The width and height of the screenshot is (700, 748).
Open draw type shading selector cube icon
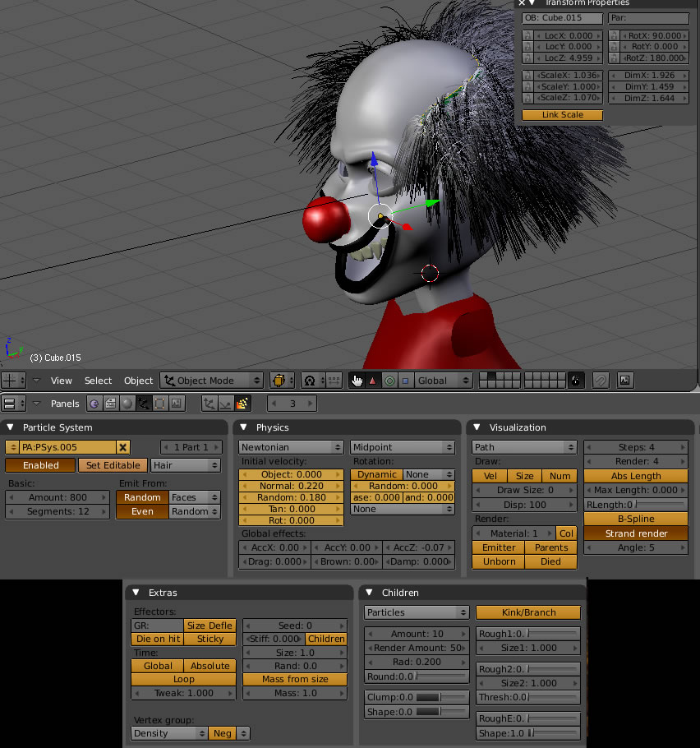(283, 381)
